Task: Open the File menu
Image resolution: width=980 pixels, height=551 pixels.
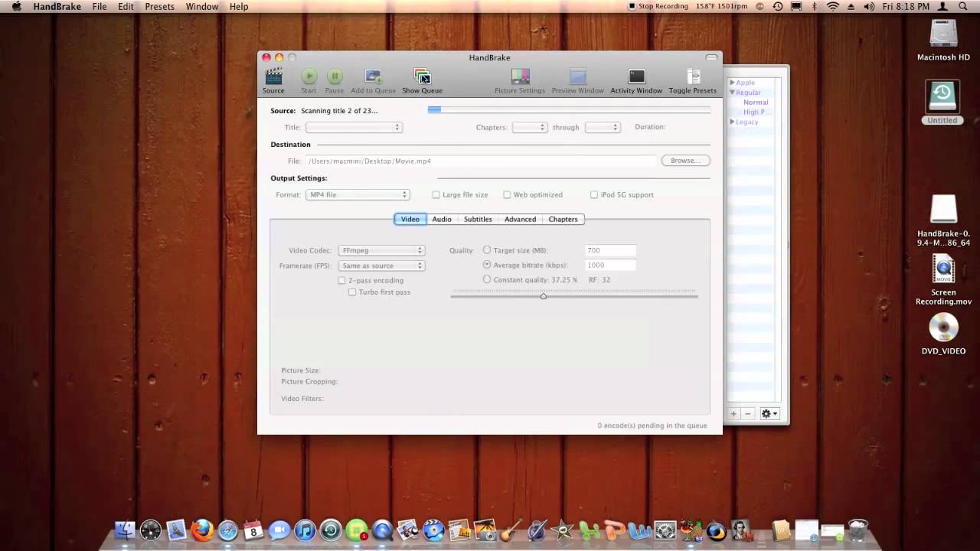Action: (100, 6)
